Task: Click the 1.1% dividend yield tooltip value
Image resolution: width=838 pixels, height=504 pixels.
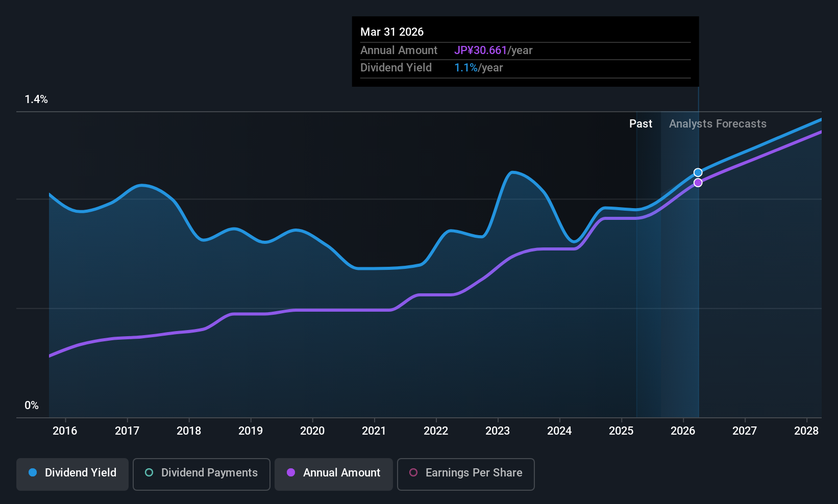Action: click(x=466, y=67)
